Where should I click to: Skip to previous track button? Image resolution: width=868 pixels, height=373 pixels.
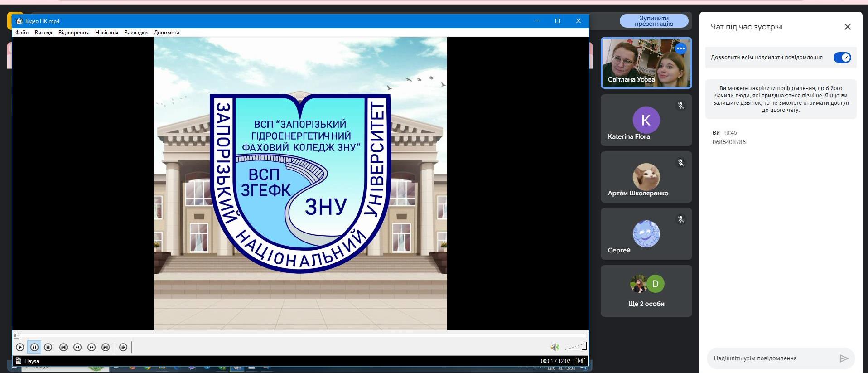pos(63,347)
